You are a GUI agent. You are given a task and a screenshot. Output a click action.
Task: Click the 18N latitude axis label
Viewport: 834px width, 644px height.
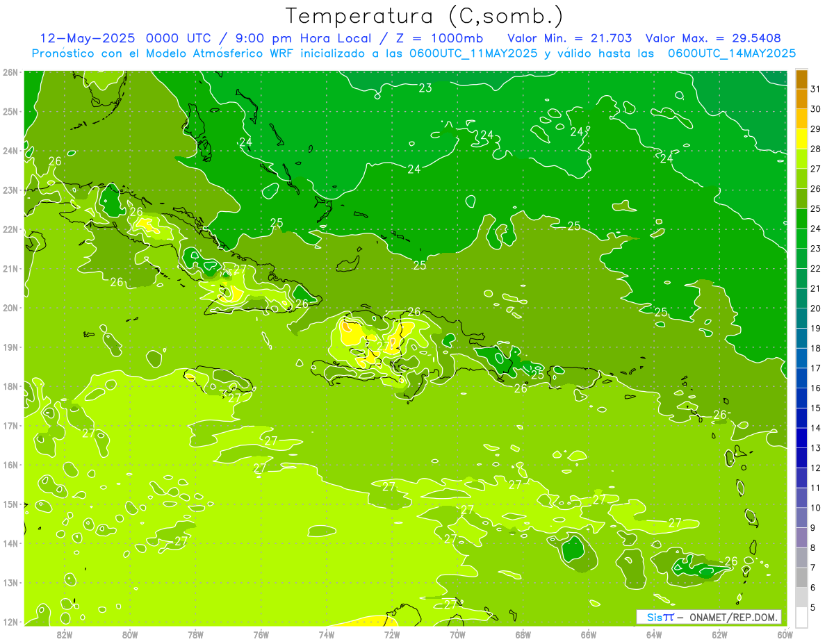click(x=10, y=386)
